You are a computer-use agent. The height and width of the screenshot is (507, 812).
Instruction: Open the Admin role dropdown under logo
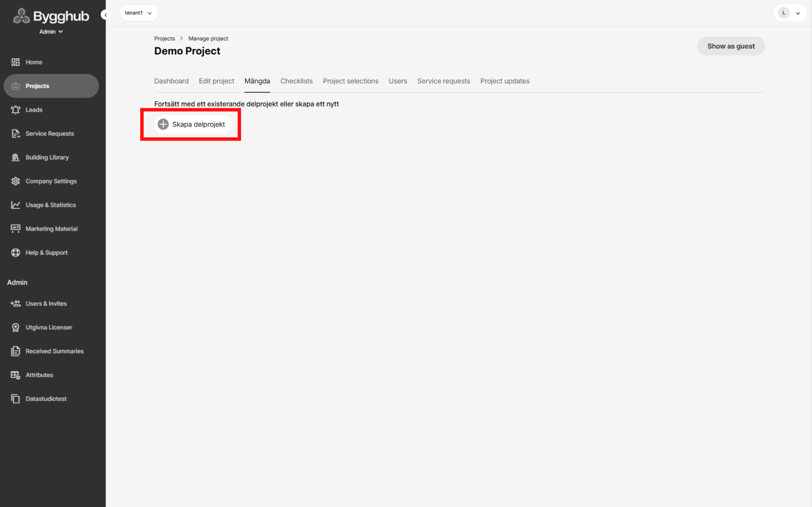pyautogui.click(x=51, y=32)
